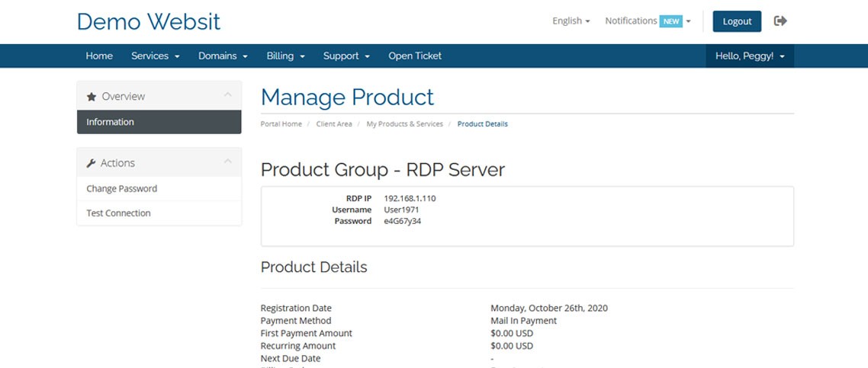Click the NEW notifications badge
The height and width of the screenshot is (368, 868).
671,21
